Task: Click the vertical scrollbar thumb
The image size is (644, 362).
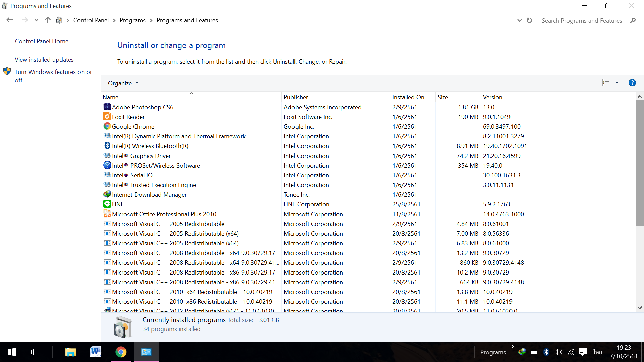Action: click(x=639, y=163)
